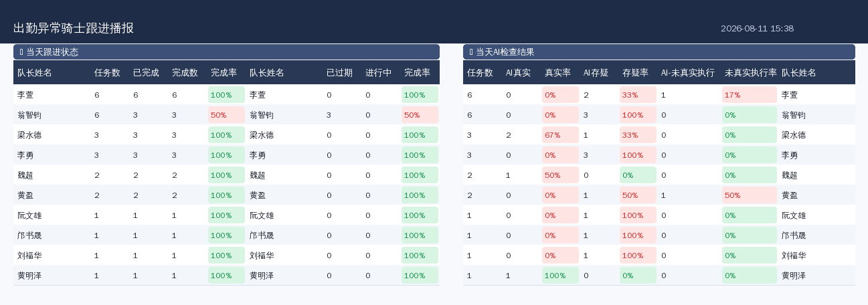Select 翁智钧 in the AI检查结果 队长姓名 column
The width and height of the screenshot is (868, 305).
click(794, 115)
